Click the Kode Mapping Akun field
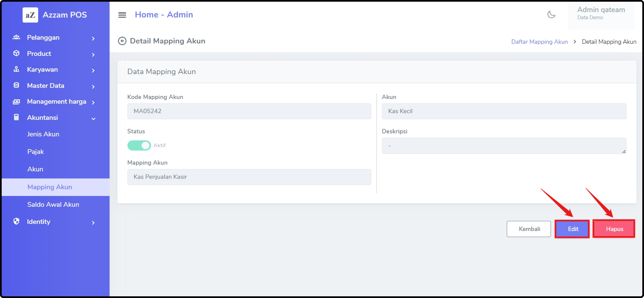The width and height of the screenshot is (644, 298). coord(249,111)
